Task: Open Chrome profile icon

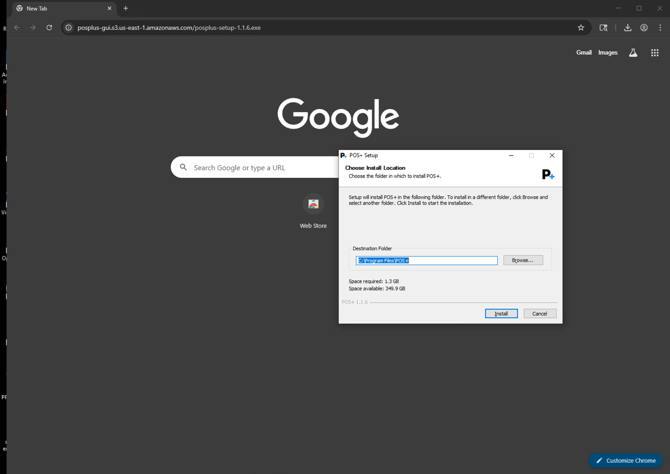Action: click(x=644, y=28)
